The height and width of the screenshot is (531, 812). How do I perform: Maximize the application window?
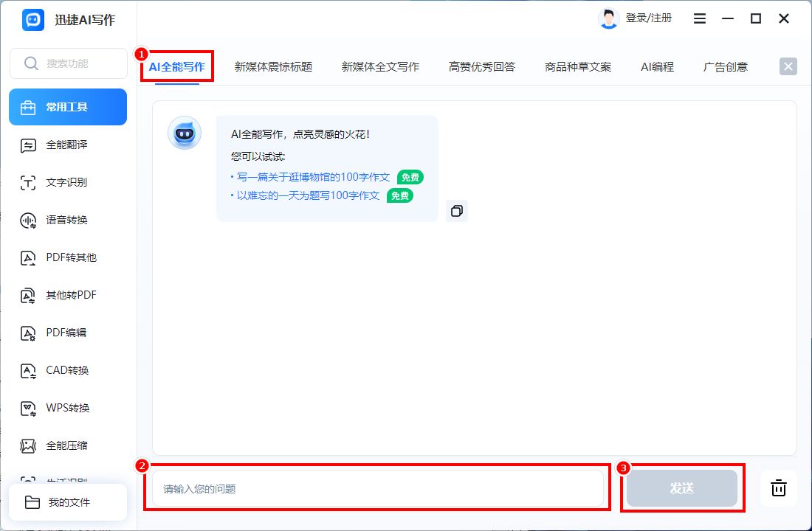[x=756, y=18]
